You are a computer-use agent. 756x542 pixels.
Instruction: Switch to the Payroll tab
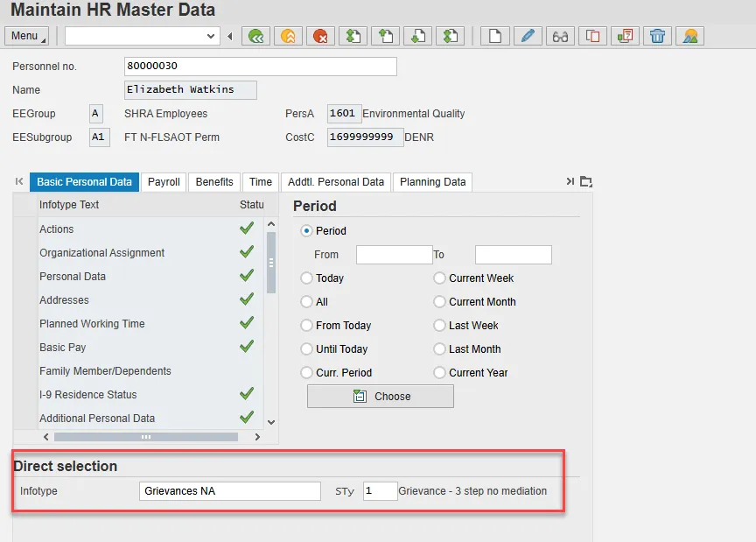pos(164,182)
